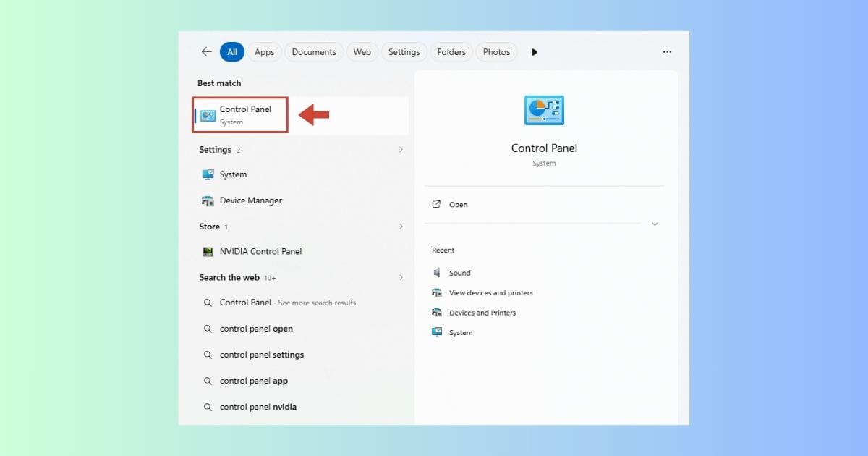Image resolution: width=868 pixels, height=456 pixels.
Task: Click the search icon beside 'control panel app'
Action: click(x=208, y=381)
